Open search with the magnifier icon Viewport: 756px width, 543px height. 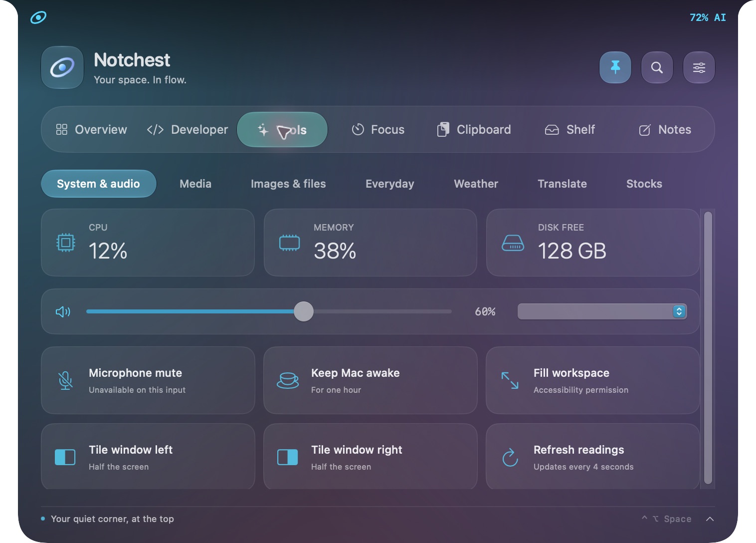click(x=657, y=67)
